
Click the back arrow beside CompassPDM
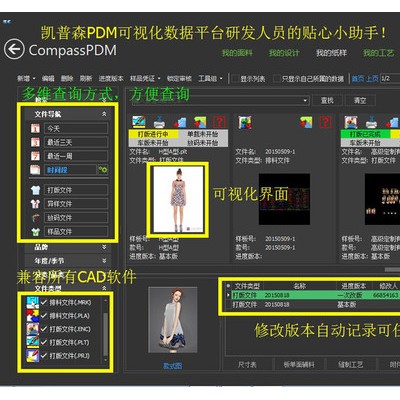[14, 49]
